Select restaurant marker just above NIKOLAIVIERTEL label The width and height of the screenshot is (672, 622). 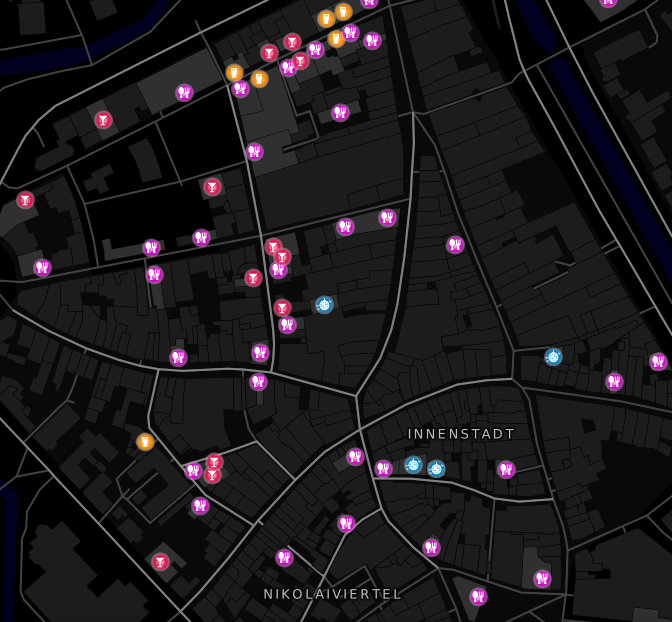(x=285, y=558)
